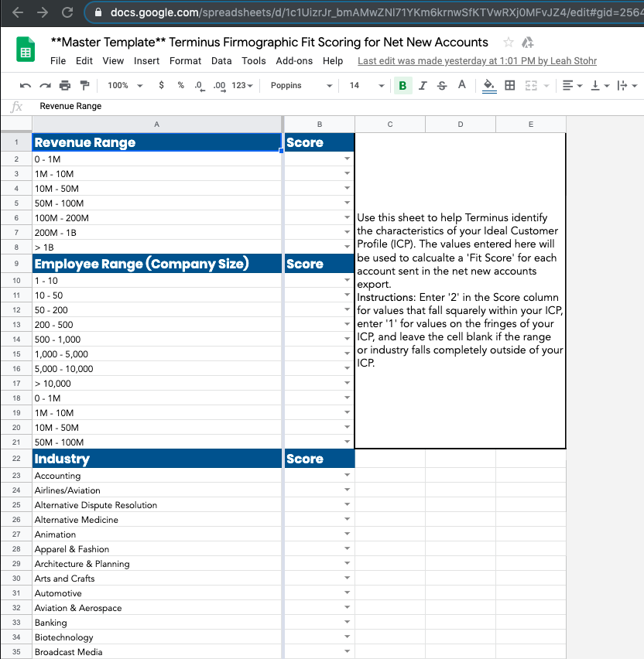Open the zoom level dropdown
This screenshot has height=659, width=644.
125,85
